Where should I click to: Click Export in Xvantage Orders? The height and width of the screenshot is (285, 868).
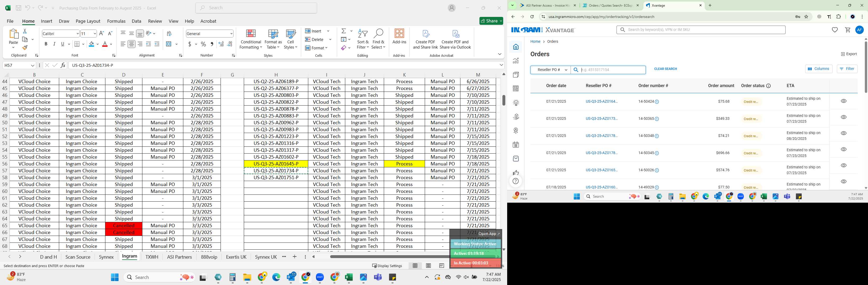[849, 54]
